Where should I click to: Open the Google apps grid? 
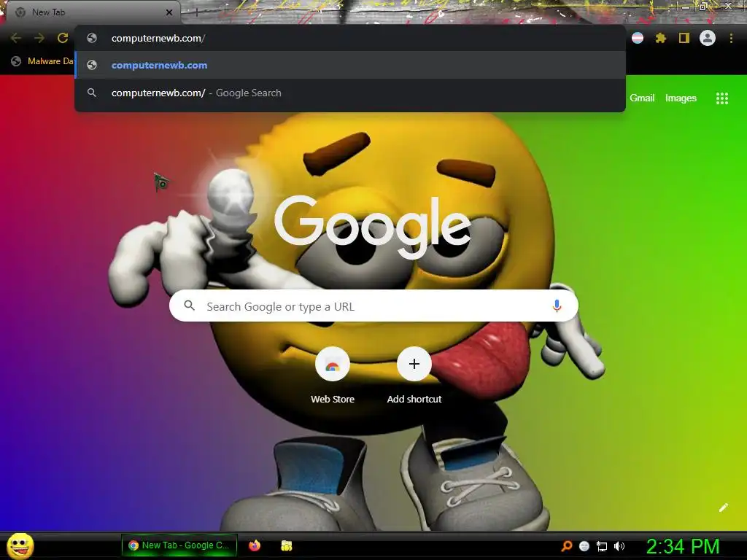click(722, 98)
